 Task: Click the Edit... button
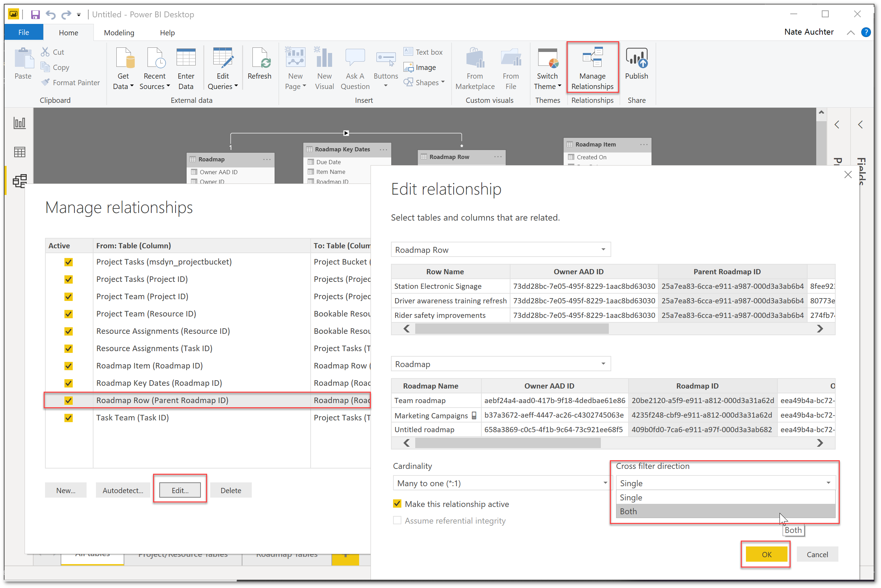[x=180, y=490]
